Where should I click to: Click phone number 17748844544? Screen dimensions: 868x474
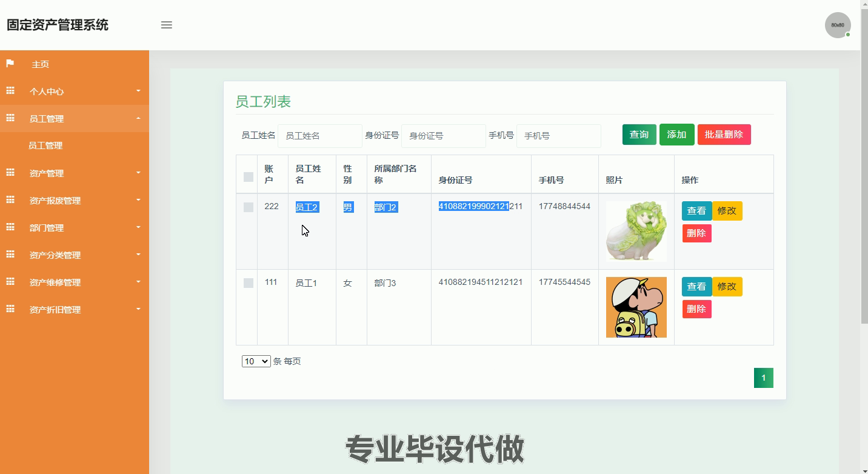(x=564, y=207)
